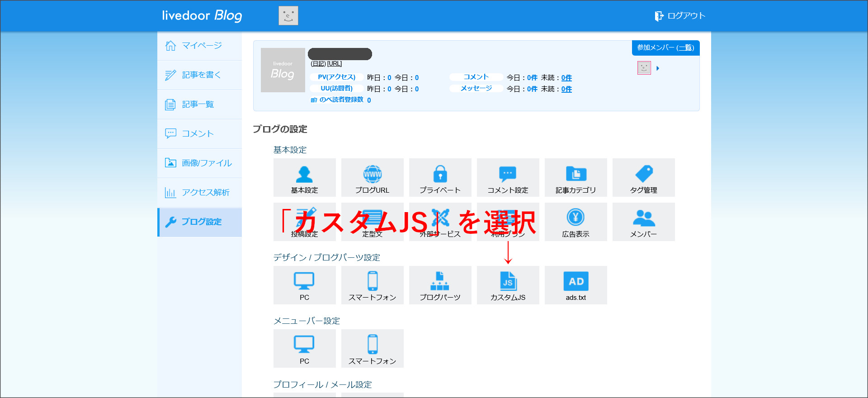Open the ads.txt AD tile

576,285
